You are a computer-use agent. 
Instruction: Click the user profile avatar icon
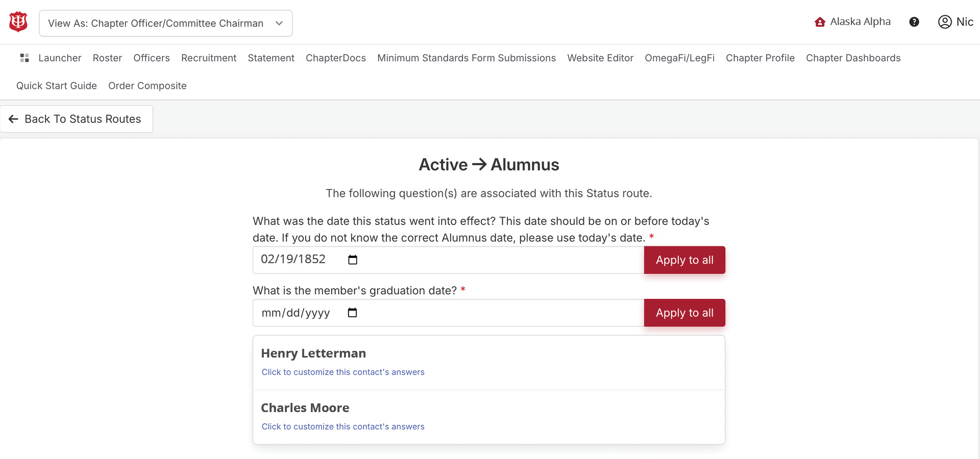coord(945,22)
